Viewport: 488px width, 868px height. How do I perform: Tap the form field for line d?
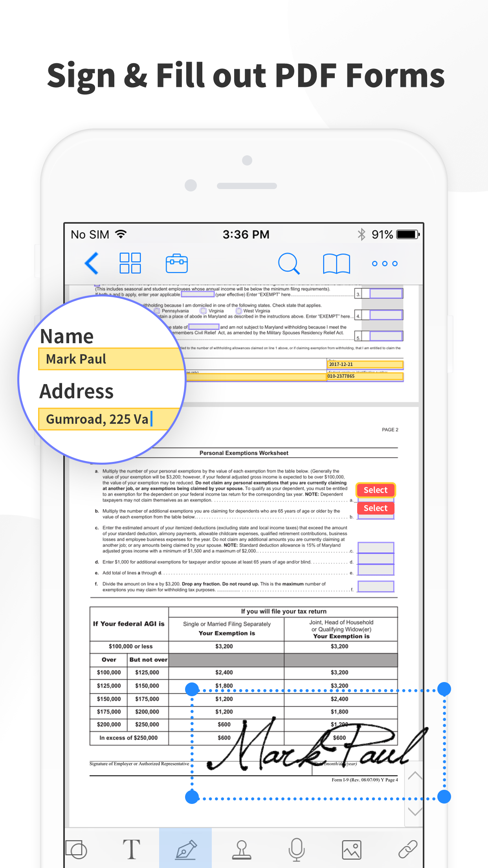pyautogui.click(x=376, y=559)
